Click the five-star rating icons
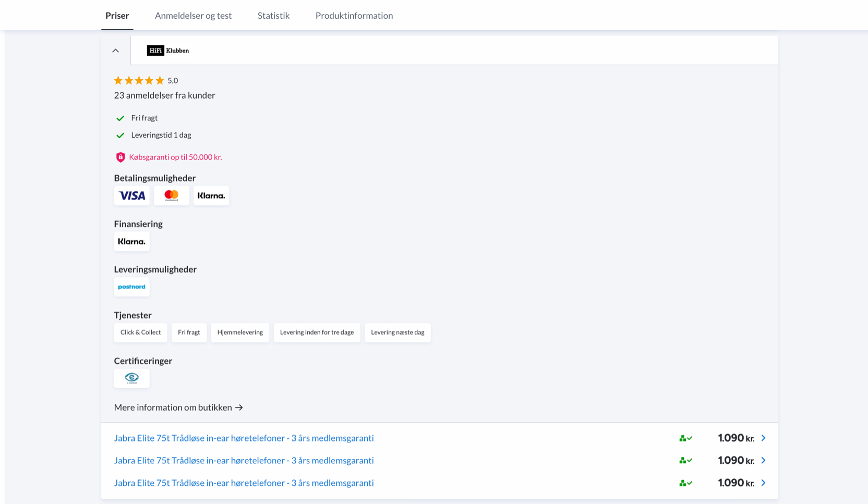Viewport: 868px width, 504px height. (x=139, y=80)
